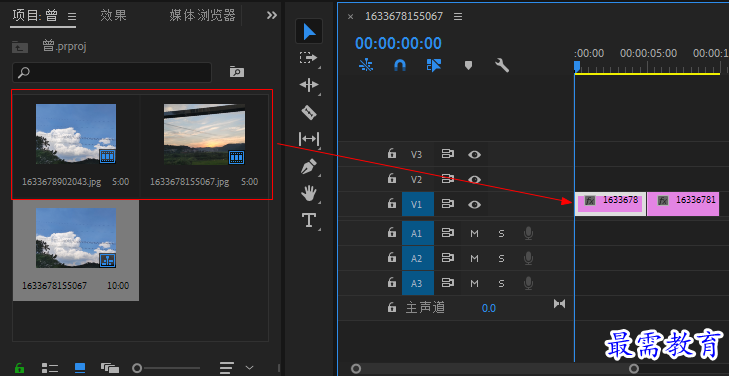This screenshot has width=729, height=376.
Task: Toggle lock on A2 track
Action: click(392, 257)
